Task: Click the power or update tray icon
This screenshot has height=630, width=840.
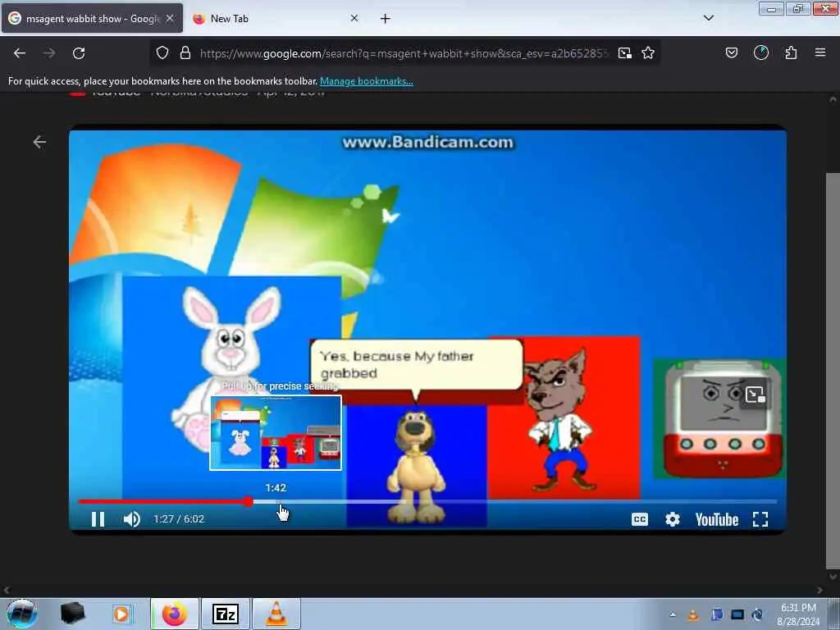Action: click(757, 614)
